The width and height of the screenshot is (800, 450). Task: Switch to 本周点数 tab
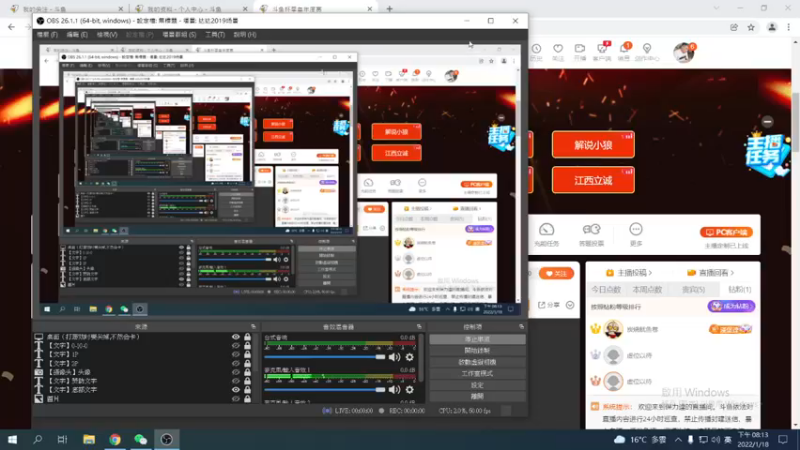click(x=647, y=290)
